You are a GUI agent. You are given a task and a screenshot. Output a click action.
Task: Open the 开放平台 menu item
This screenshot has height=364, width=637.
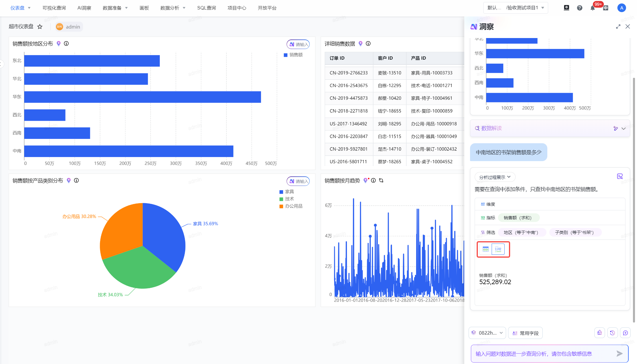pyautogui.click(x=267, y=8)
